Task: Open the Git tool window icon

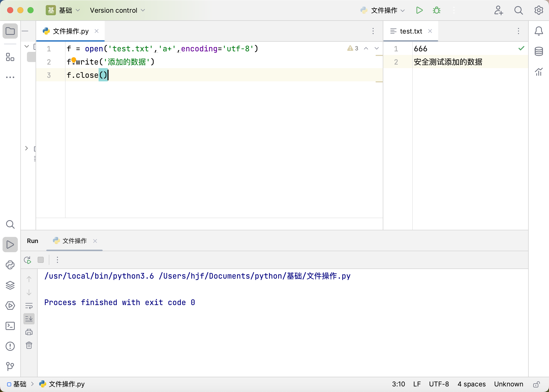Action: [10, 366]
